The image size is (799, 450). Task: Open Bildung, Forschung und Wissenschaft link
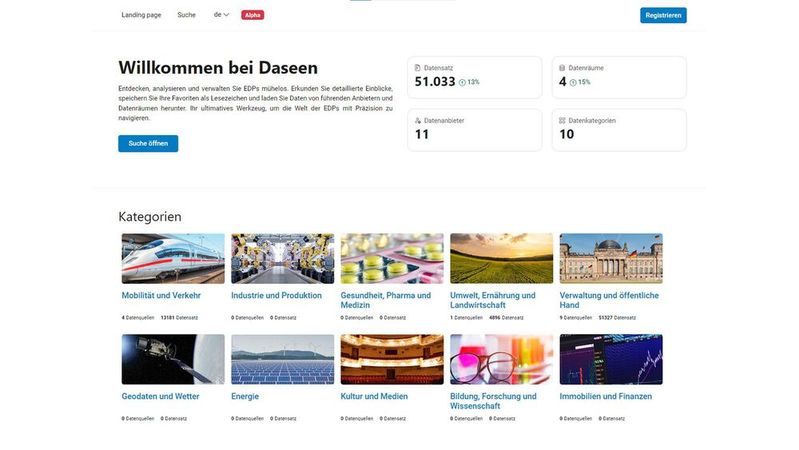click(x=493, y=401)
